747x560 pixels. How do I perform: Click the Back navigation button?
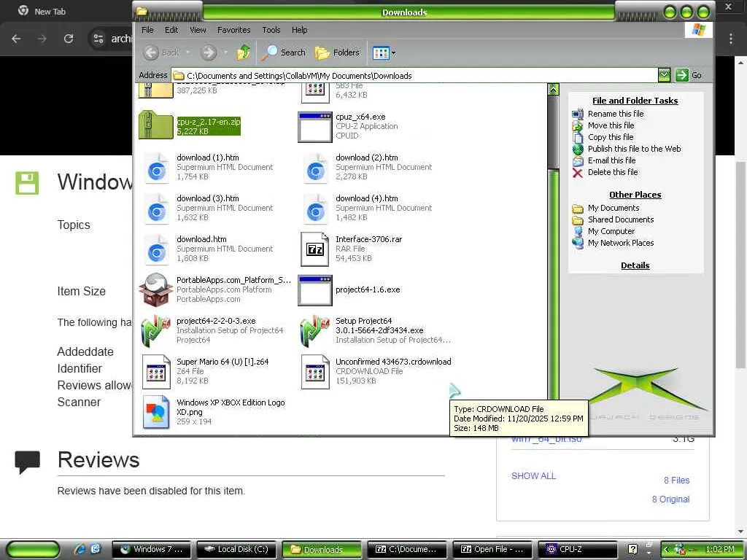[161, 52]
